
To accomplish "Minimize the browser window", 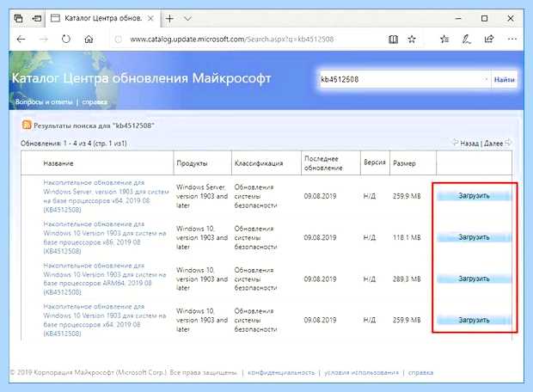I will coord(458,18).
